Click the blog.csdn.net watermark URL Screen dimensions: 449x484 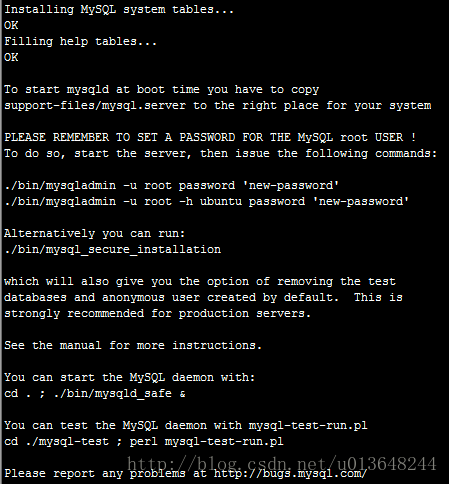tap(282, 464)
